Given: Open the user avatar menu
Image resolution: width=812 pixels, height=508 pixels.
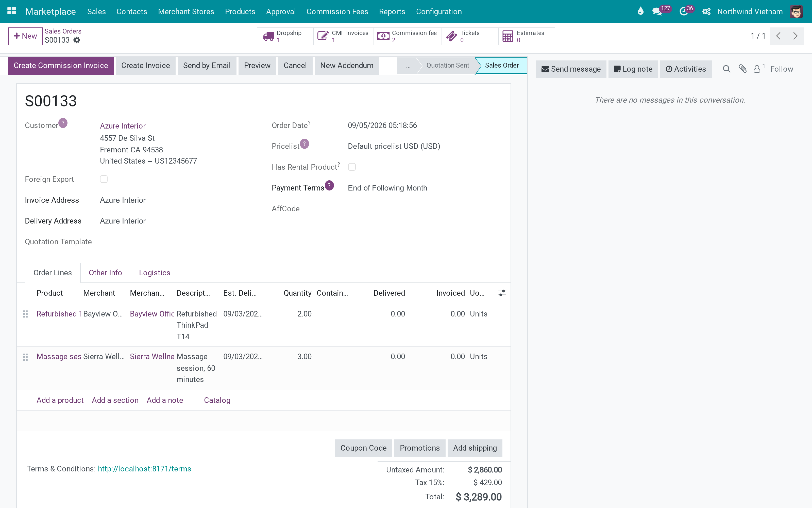Looking at the screenshot, I should (796, 12).
